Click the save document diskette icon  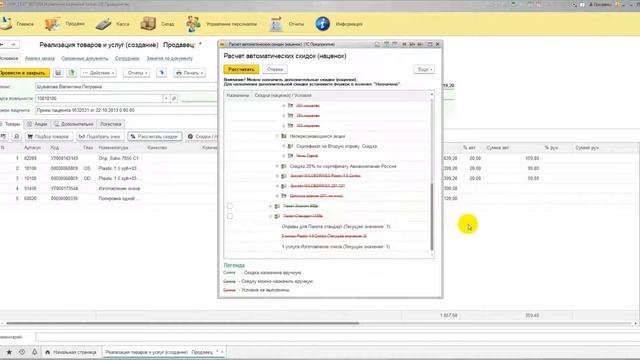click(x=58, y=73)
